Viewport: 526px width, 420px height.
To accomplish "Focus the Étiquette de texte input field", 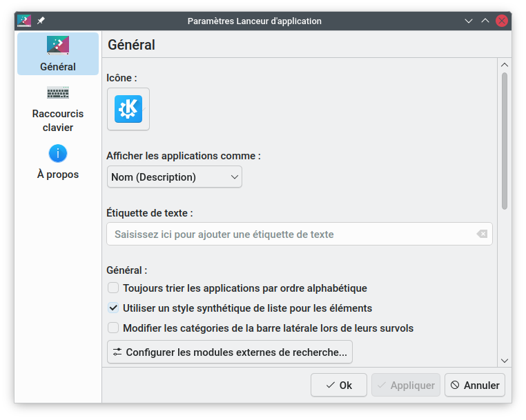I will [x=299, y=234].
